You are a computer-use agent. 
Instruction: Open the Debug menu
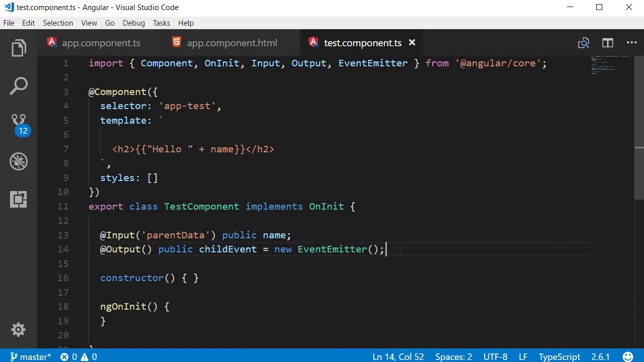coord(134,23)
